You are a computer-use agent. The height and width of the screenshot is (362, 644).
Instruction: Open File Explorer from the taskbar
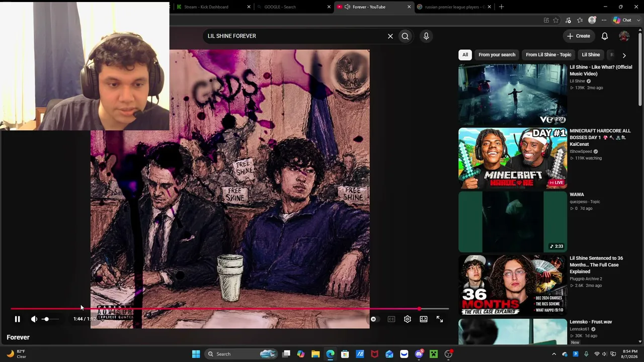[x=315, y=354]
